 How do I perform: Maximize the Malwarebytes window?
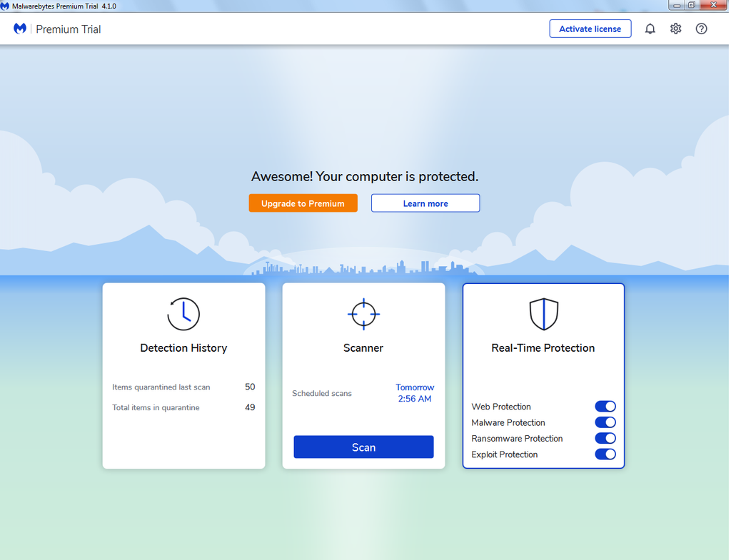tap(692, 5)
